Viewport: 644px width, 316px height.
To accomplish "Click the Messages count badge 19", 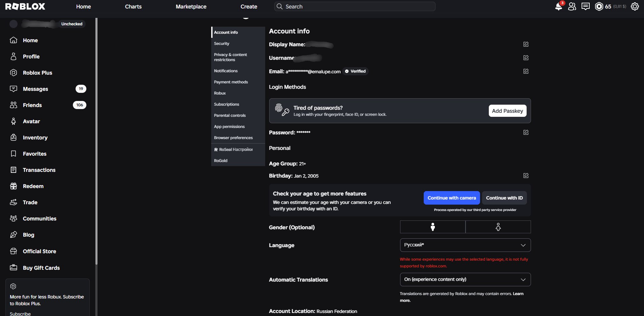I will (81, 89).
